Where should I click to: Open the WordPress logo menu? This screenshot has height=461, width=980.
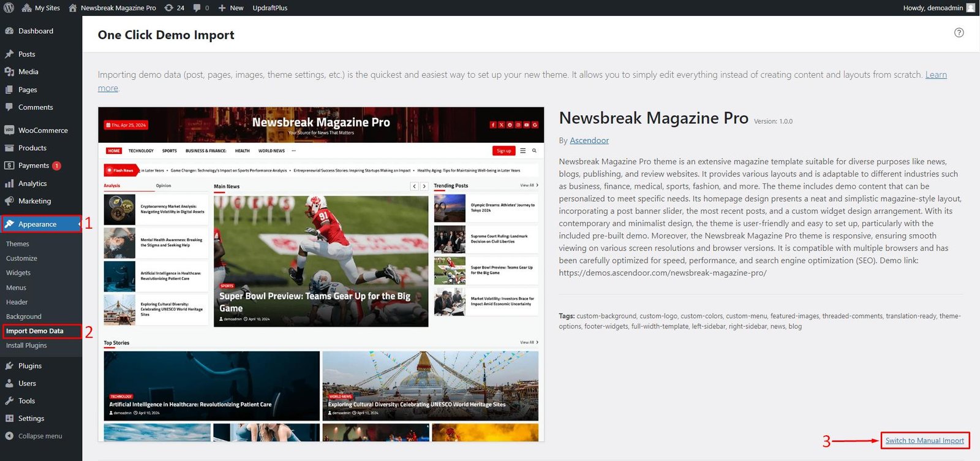click(9, 8)
